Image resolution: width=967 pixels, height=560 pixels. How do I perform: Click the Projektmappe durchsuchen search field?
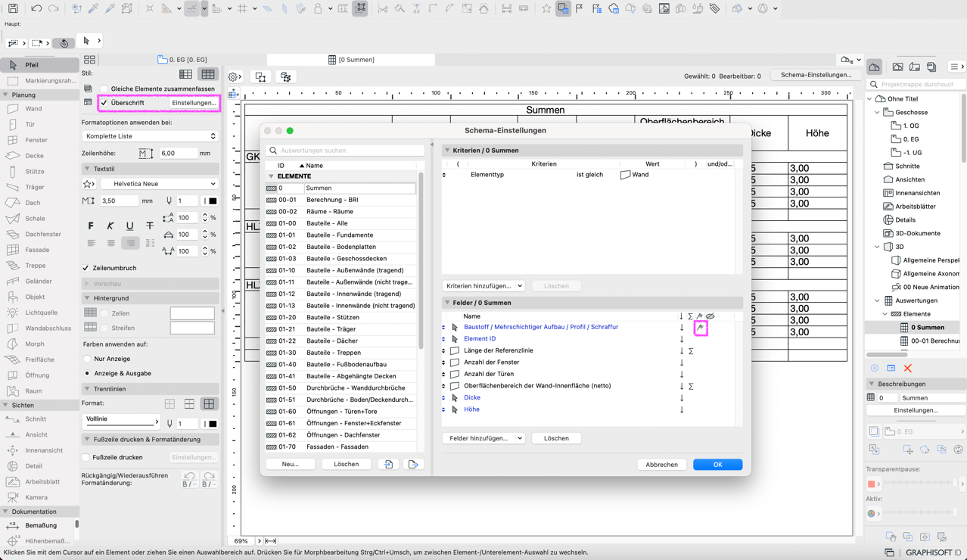pyautogui.click(x=916, y=85)
